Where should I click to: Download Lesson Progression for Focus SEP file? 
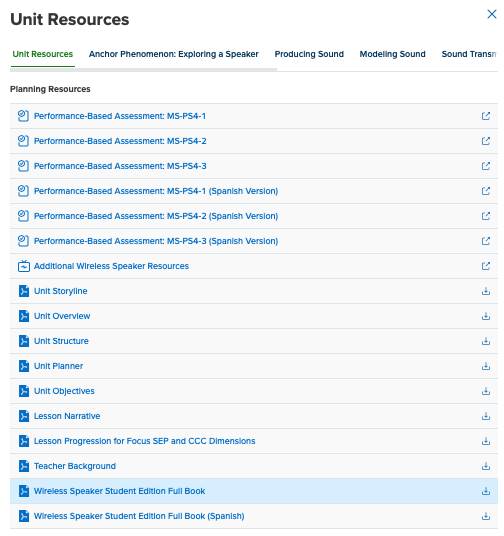486,441
